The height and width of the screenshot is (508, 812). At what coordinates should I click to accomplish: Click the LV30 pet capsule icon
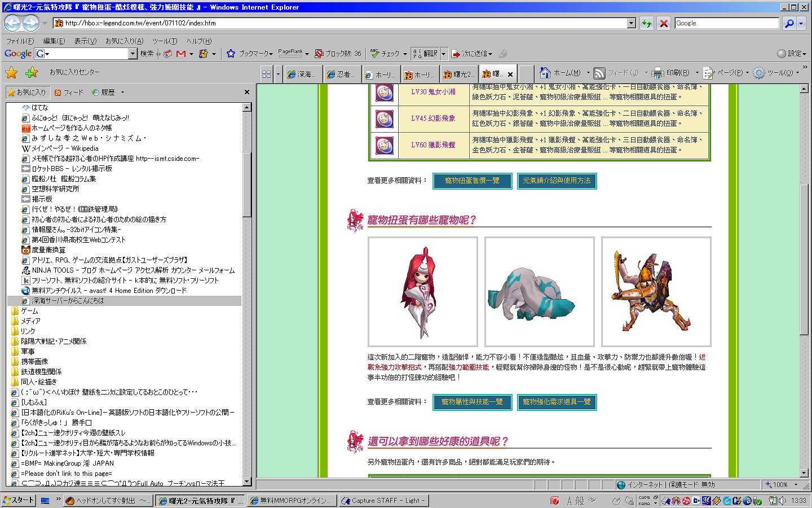(x=385, y=92)
